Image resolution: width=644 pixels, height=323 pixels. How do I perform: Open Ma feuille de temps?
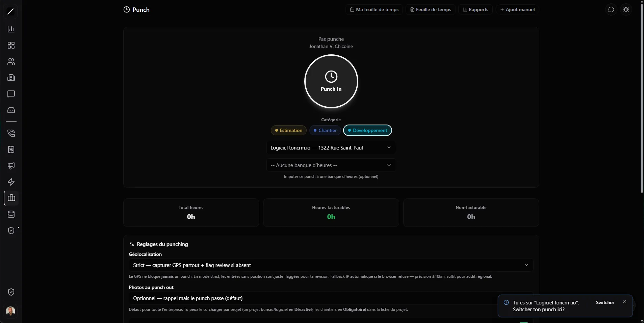point(374,9)
